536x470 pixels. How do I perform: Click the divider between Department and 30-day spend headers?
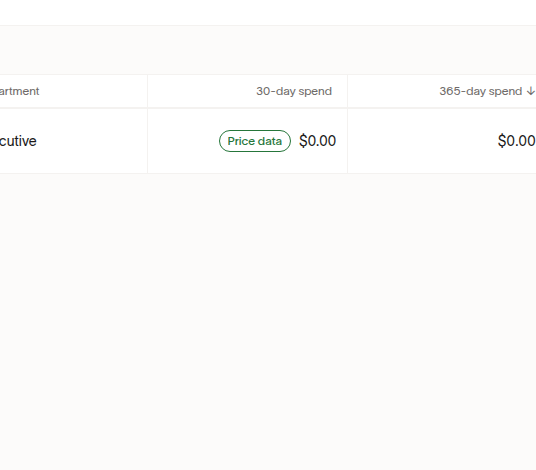click(x=147, y=91)
